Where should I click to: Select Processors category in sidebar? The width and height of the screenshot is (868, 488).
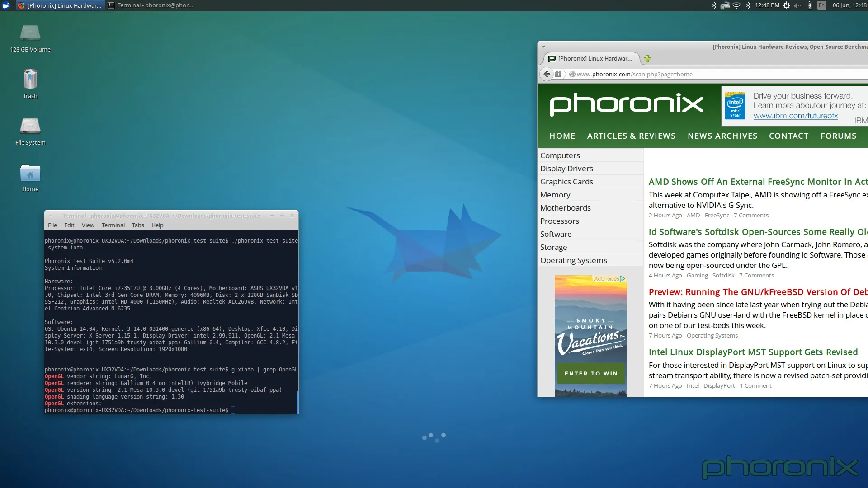(x=591, y=221)
